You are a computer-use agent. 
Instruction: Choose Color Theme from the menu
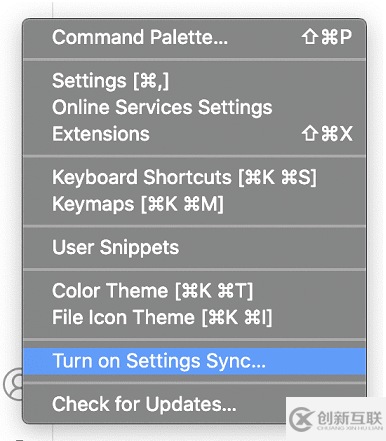click(195, 291)
